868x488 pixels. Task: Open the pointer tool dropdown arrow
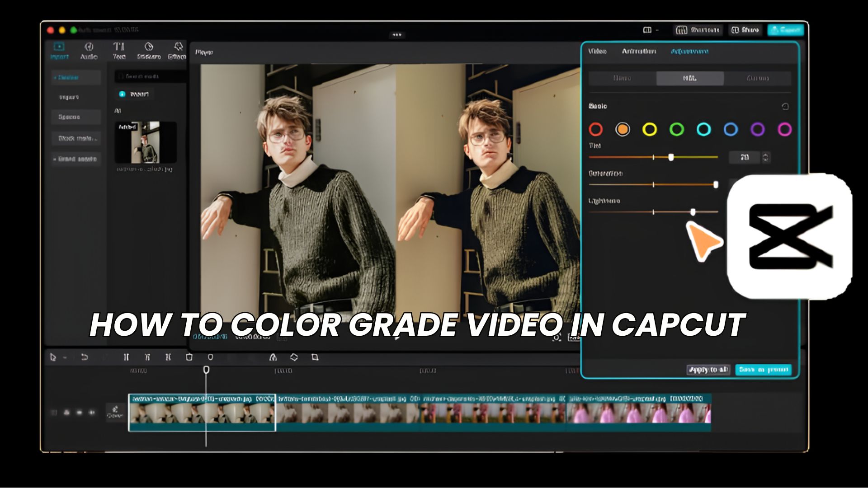point(65,357)
